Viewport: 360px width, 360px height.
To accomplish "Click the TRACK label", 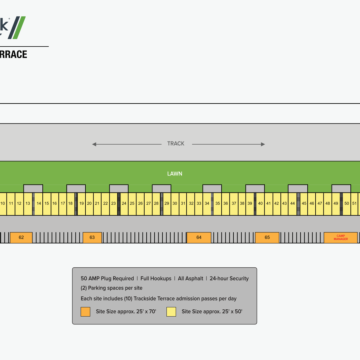I will tap(176, 144).
